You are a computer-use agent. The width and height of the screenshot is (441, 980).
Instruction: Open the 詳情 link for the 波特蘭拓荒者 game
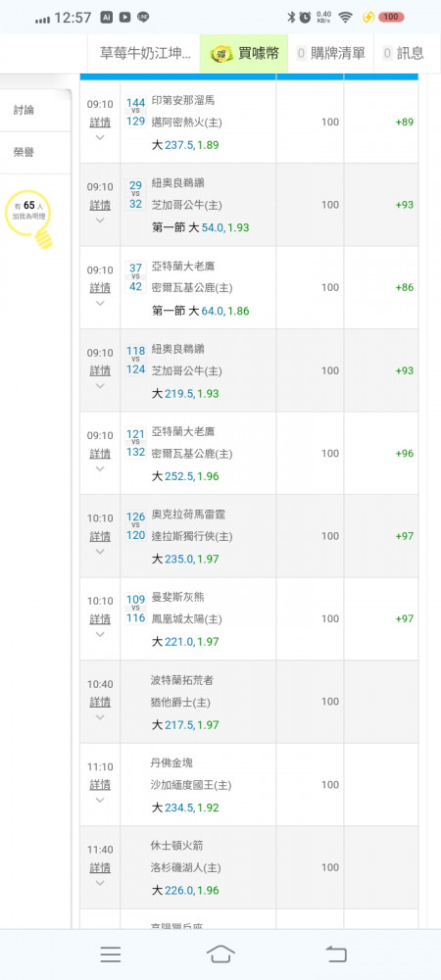click(x=100, y=702)
